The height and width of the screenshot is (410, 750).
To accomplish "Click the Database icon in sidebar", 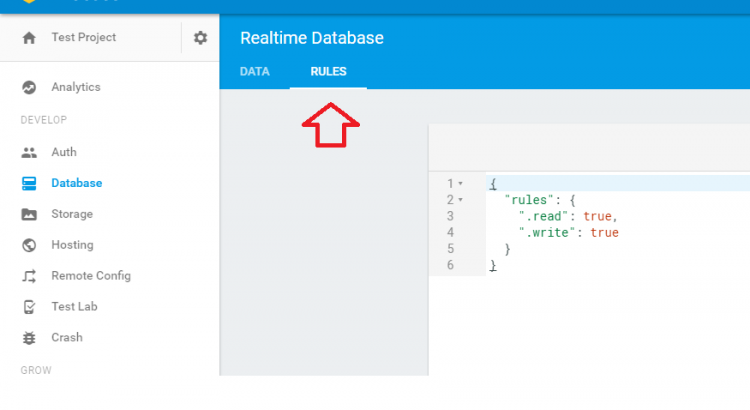I will click(x=29, y=184).
